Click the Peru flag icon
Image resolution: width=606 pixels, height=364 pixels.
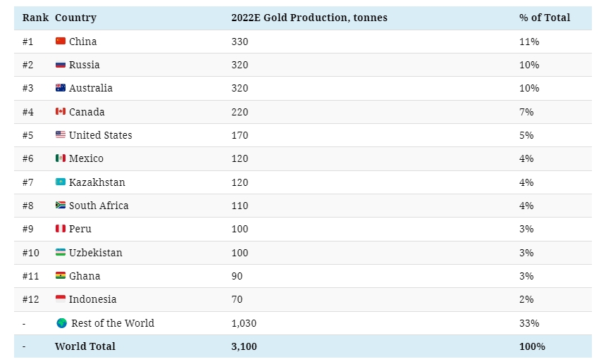61,229
